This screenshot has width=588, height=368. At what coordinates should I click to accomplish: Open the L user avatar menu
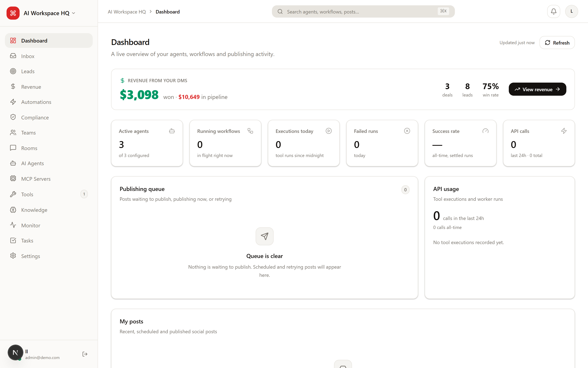(x=571, y=11)
